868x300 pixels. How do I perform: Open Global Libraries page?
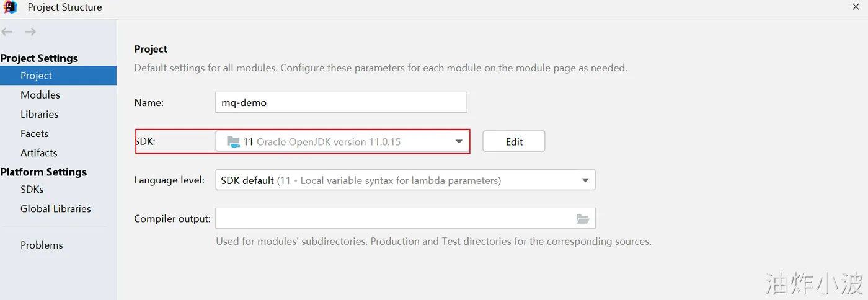pos(55,208)
